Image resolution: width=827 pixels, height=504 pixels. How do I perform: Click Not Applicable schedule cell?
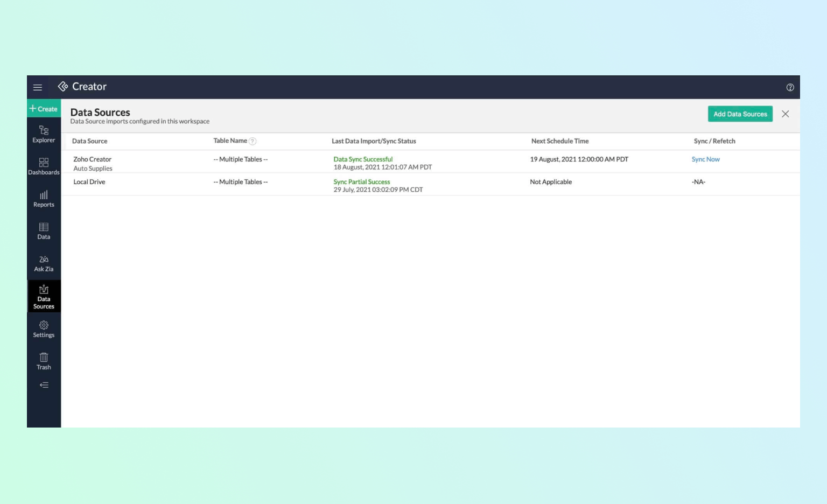(x=551, y=182)
